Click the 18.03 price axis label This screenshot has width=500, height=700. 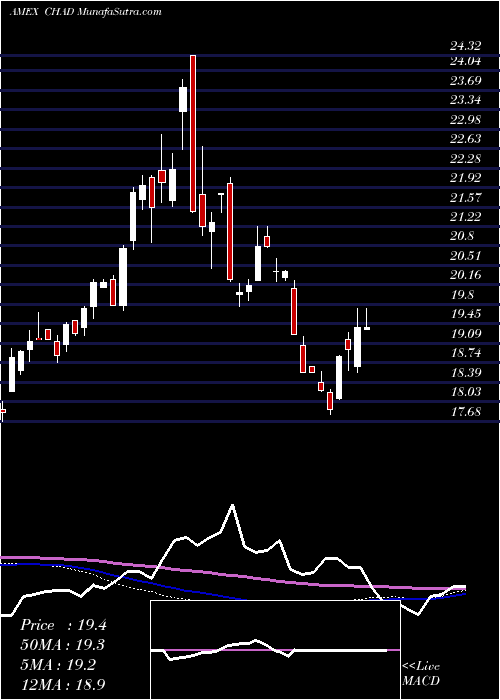(466, 392)
